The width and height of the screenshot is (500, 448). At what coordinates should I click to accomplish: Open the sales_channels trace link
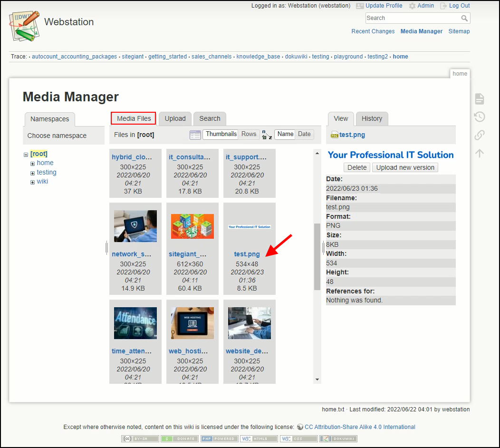coord(212,57)
